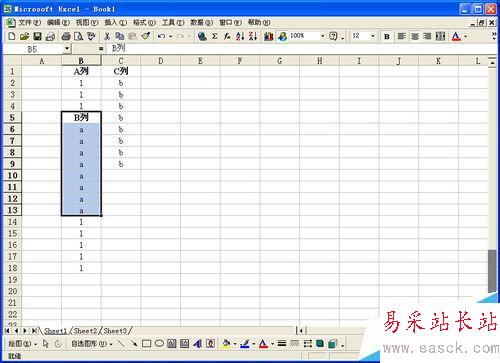Select the row 14 header
This screenshot has height=363, width=500.
coord(12,222)
